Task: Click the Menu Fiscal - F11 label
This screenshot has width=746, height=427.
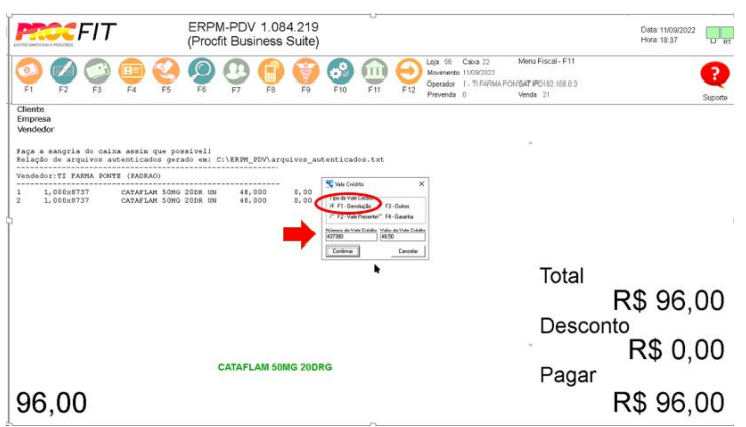Action: pos(546,61)
